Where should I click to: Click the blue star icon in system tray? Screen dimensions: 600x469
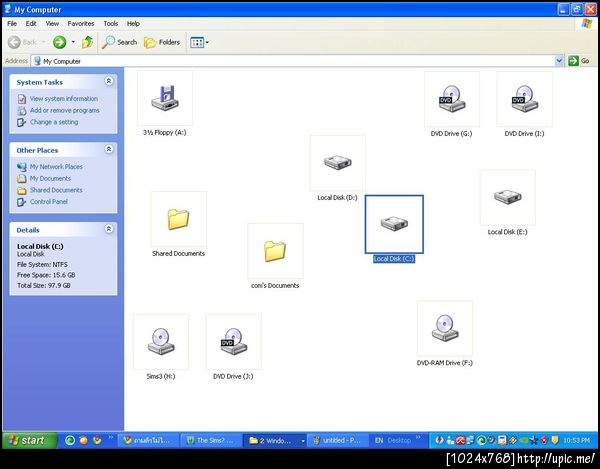point(534,441)
